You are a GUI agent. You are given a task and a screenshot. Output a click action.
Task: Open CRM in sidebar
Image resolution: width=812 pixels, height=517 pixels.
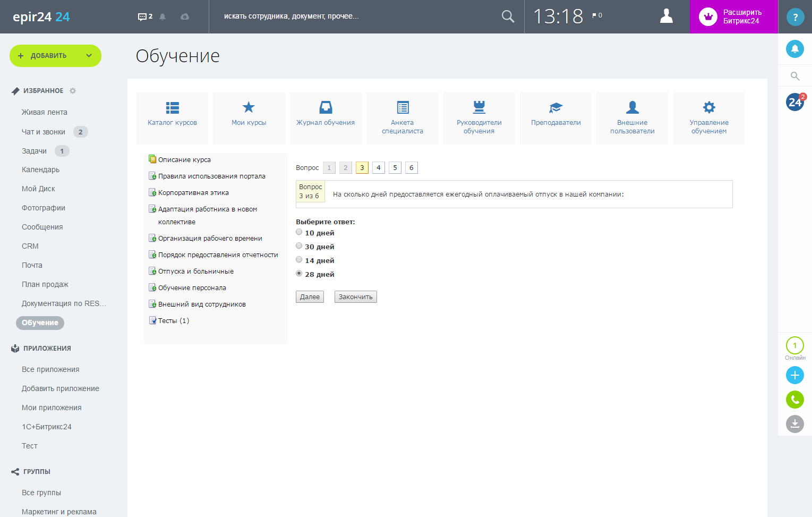coord(30,246)
